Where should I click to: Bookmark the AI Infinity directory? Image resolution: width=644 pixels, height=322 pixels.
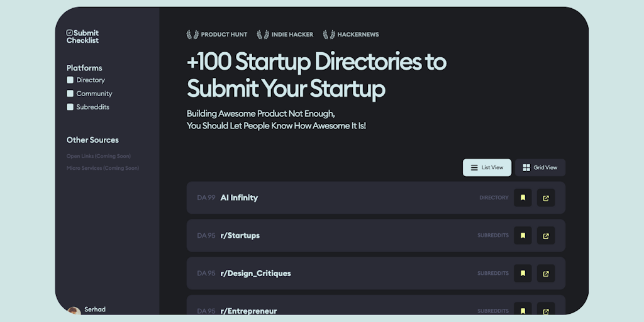pyautogui.click(x=523, y=197)
